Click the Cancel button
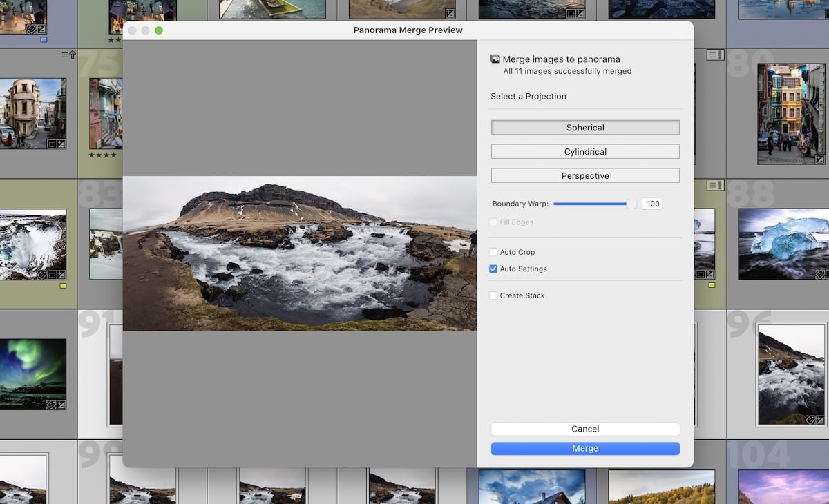 [585, 429]
